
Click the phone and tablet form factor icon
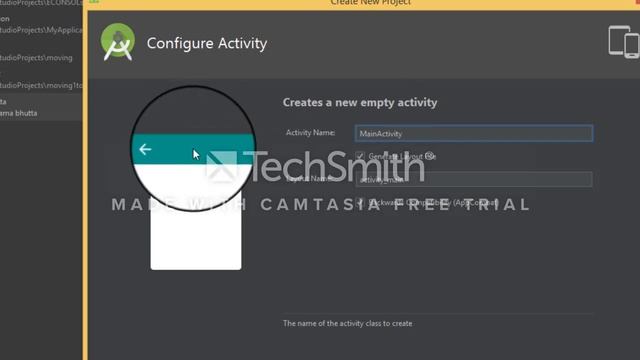(624, 42)
